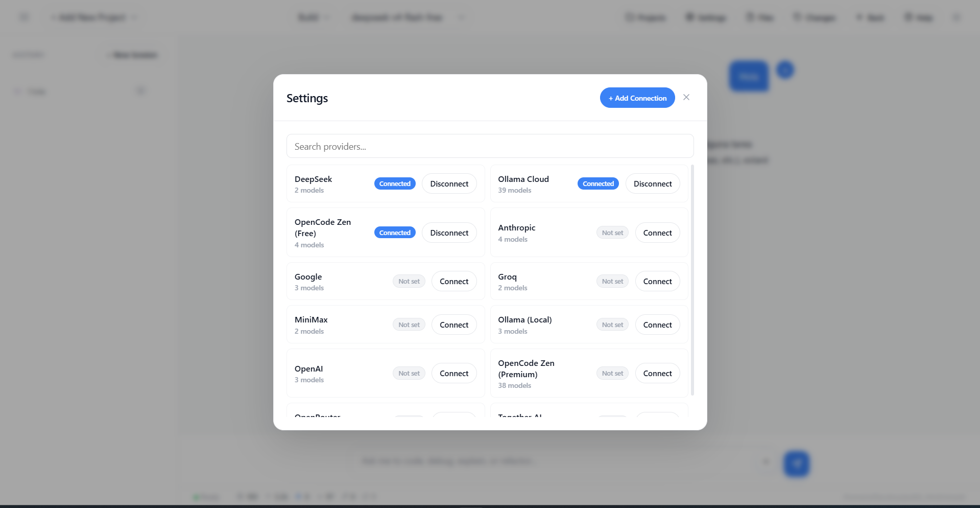Viewport: 980px width, 508px height.
Task: Select the MiniMax provider name
Action: coord(311,319)
